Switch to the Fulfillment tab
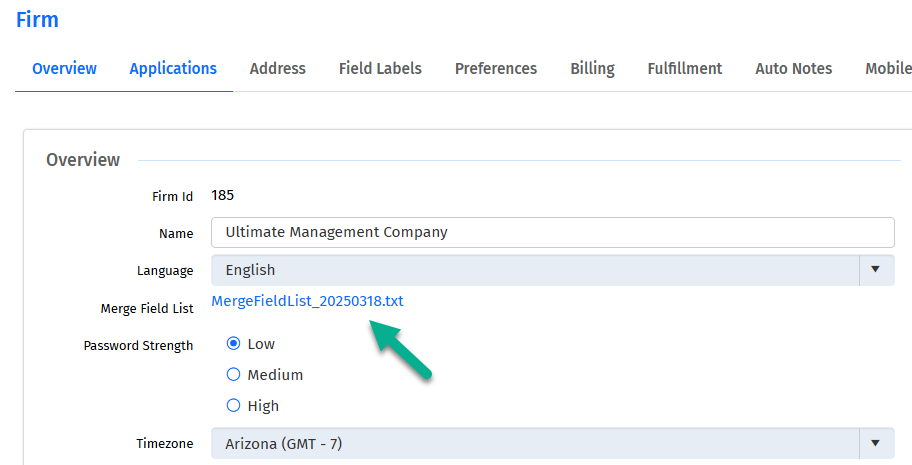Image resolution: width=912 pixels, height=465 pixels. coord(685,69)
